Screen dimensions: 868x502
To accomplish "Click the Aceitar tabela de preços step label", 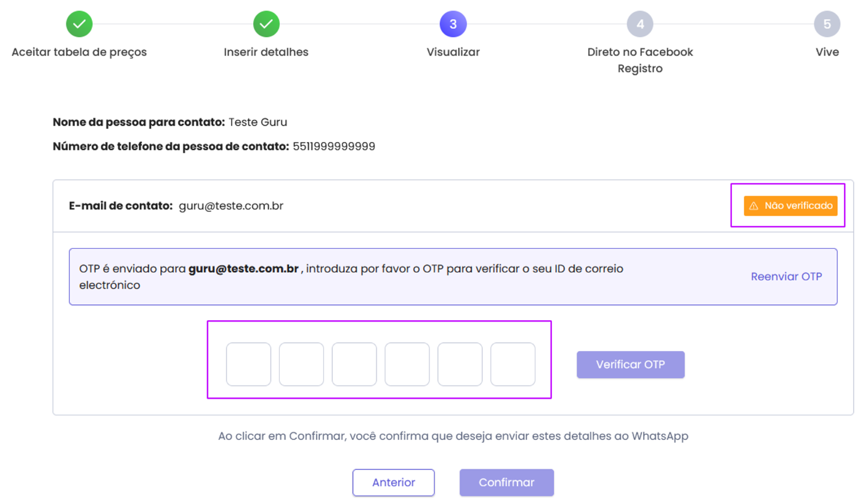I will click(79, 52).
